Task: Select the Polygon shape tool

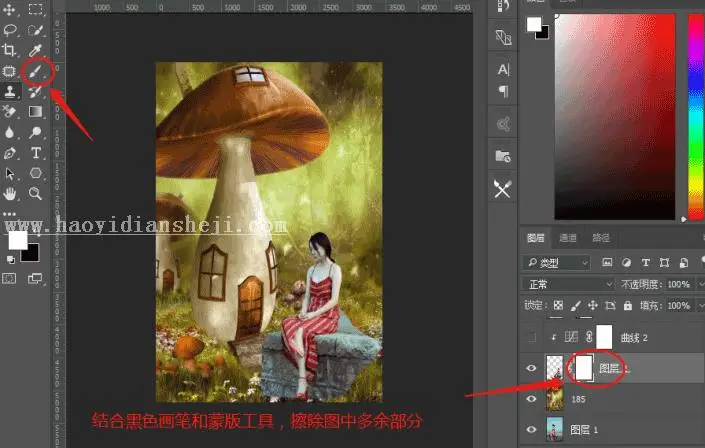Action: click(36, 173)
